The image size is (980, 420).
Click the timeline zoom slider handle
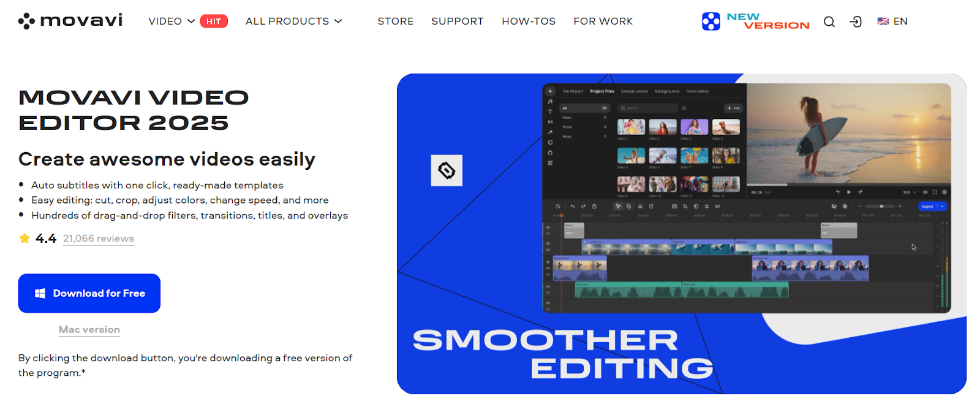click(x=881, y=207)
